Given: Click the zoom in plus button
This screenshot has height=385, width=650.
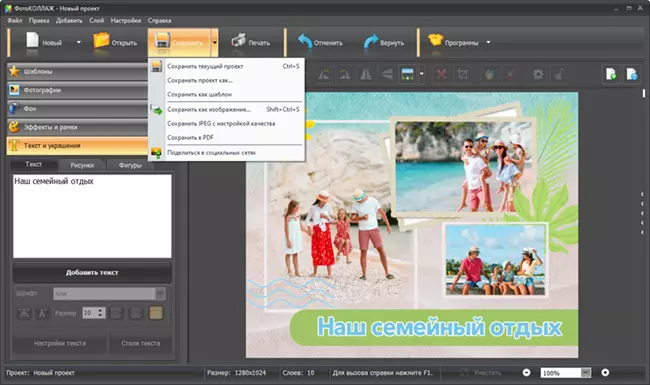Looking at the screenshot, I should coord(605,373).
